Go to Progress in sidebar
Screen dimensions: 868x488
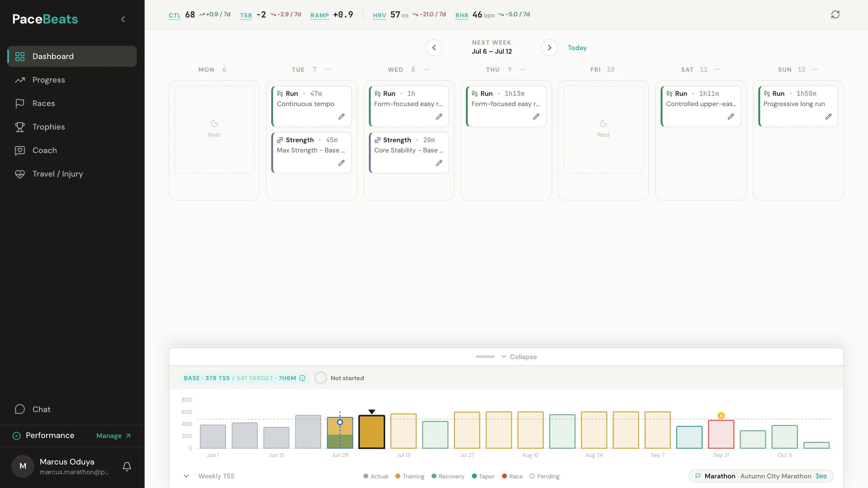72,80
